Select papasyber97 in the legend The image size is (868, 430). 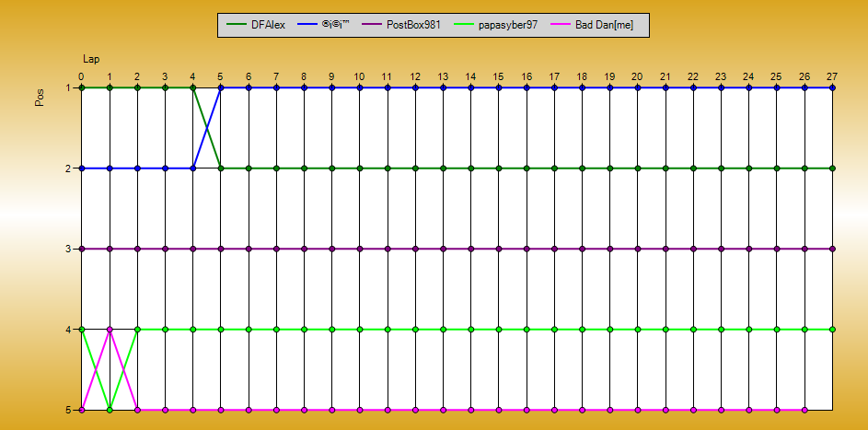[x=508, y=25]
